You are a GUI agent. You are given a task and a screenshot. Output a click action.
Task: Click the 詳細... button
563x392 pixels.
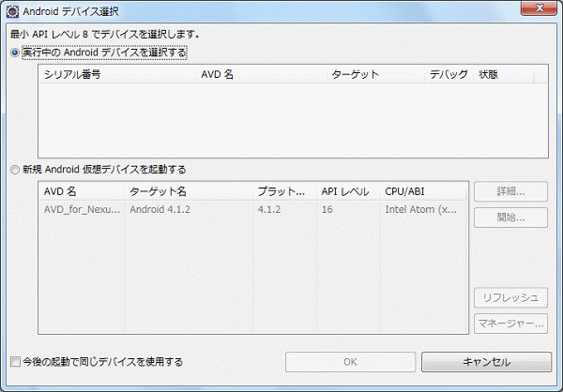click(510, 191)
